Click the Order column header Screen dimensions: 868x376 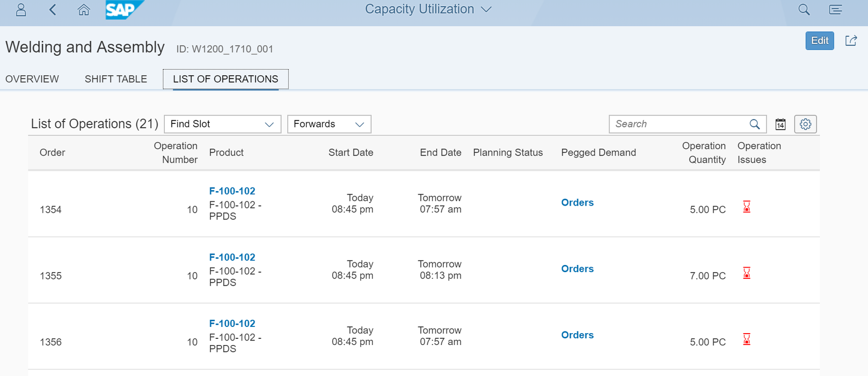pyautogui.click(x=52, y=152)
